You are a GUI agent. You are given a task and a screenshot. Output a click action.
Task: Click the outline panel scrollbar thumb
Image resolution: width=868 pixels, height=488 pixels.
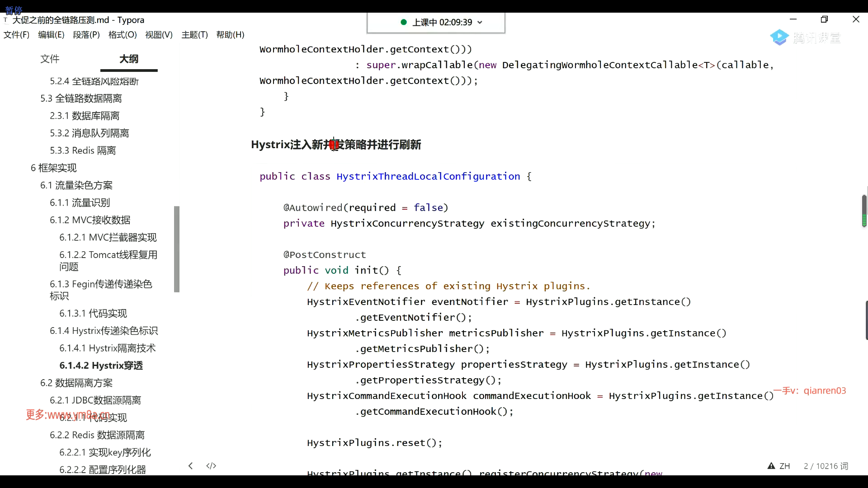click(x=177, y=249)
